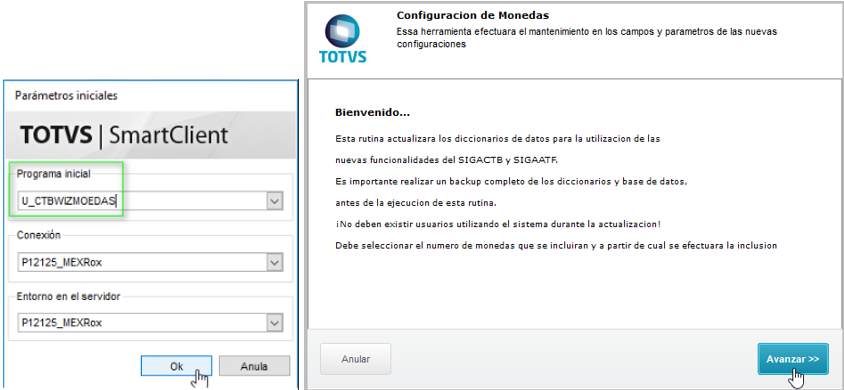Open the Conexión dropdown arrow
Image resolution: width=844 pixels, height=390 pixels.
click(275, 263)
